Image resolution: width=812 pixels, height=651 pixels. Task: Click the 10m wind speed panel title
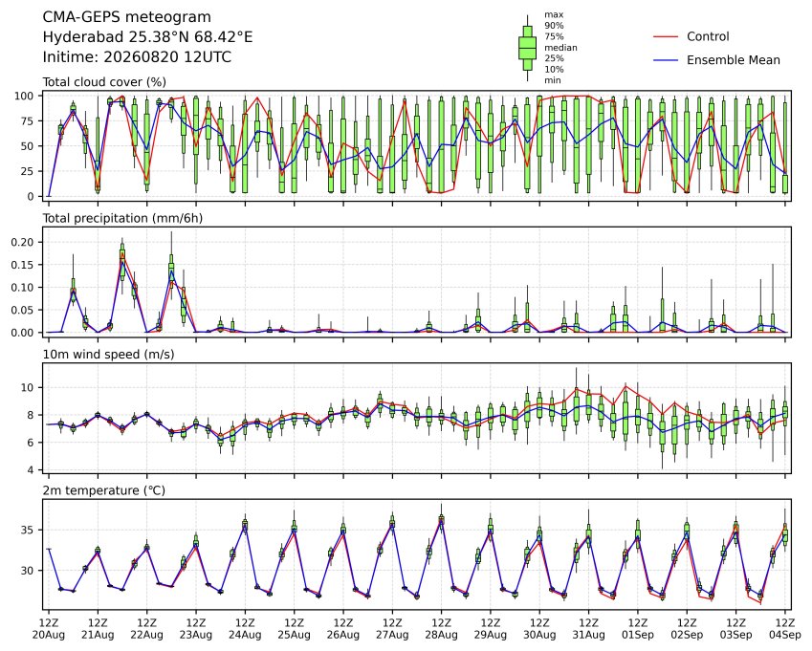(x=108, y=355)
